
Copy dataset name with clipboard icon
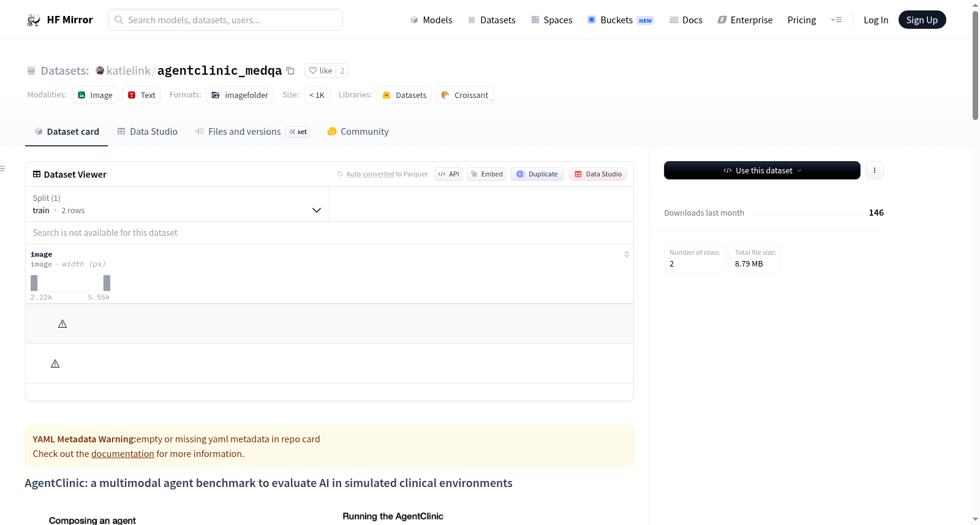point(291,71)
